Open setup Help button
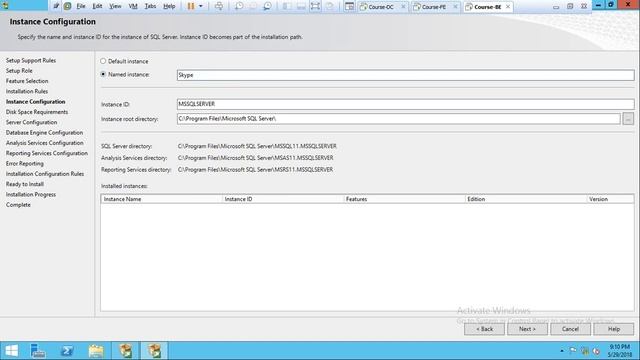 tap(613, 329)
